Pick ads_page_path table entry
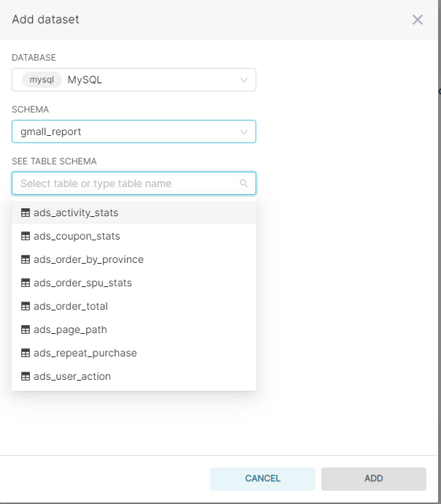Image resolution: width=441 pixels, height=504 pixels. pos(134,329)
